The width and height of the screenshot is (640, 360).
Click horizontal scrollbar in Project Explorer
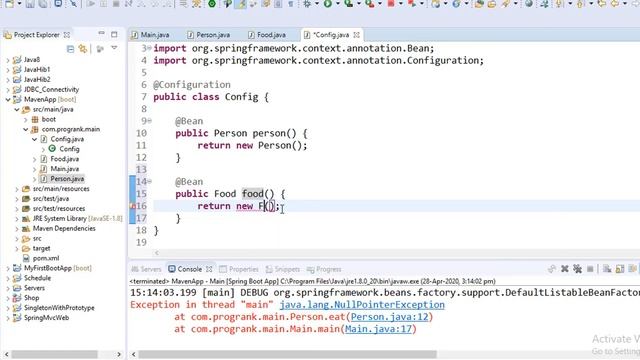pyautogui.click(x=54, y=354)
